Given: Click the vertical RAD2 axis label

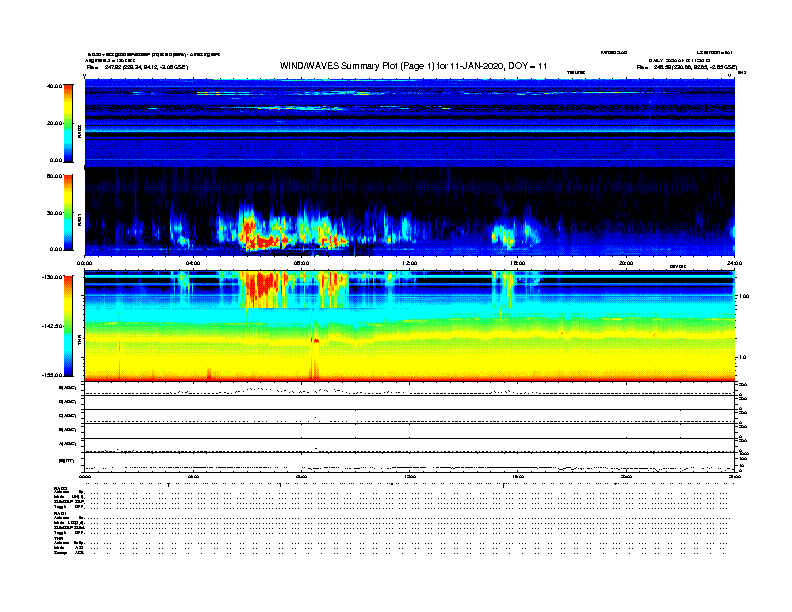Looking at the screenshot, I should click(79, 132).
